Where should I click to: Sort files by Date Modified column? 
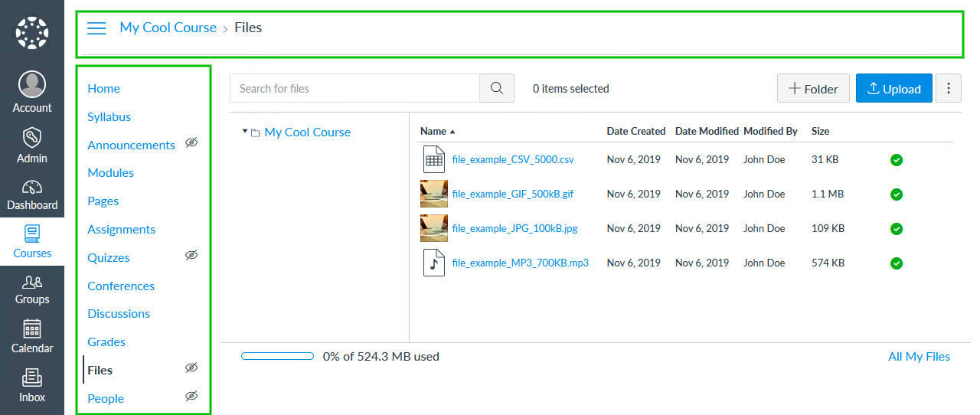(707, 131)
